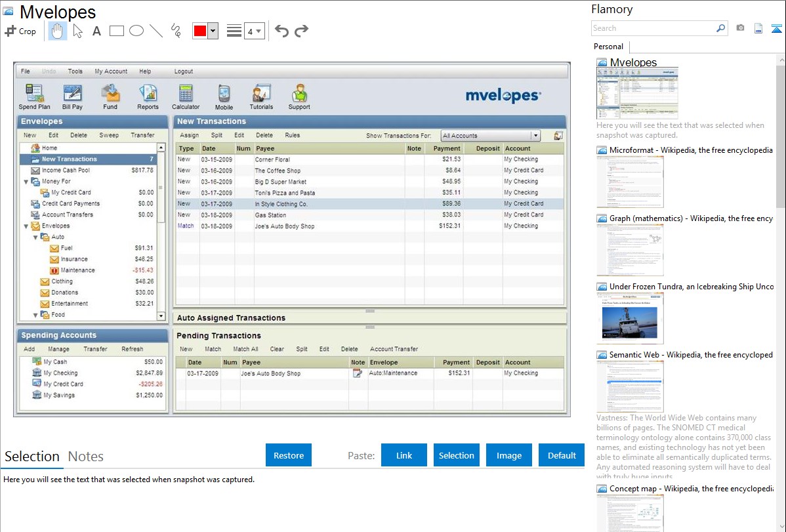Viewport: 786px width, 532px height.
Task: Choose the freehand scribble tool
Action: (x=176, y=31)
